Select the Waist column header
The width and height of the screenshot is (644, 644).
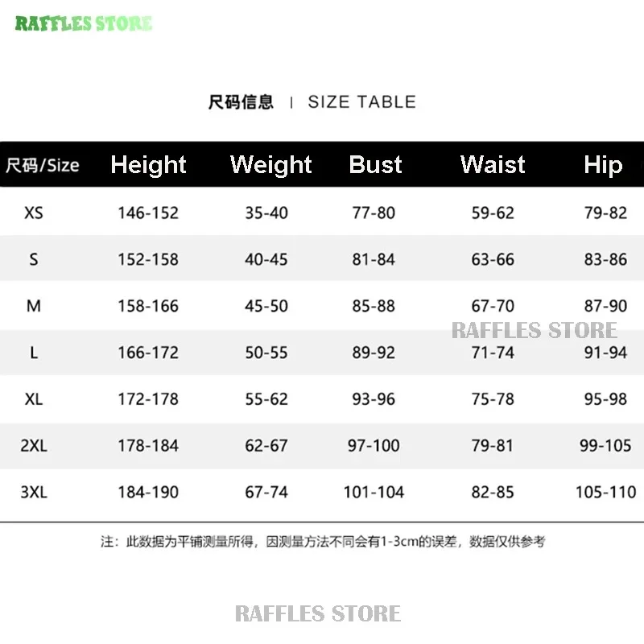pyautogui.click(x=493, y=165)
